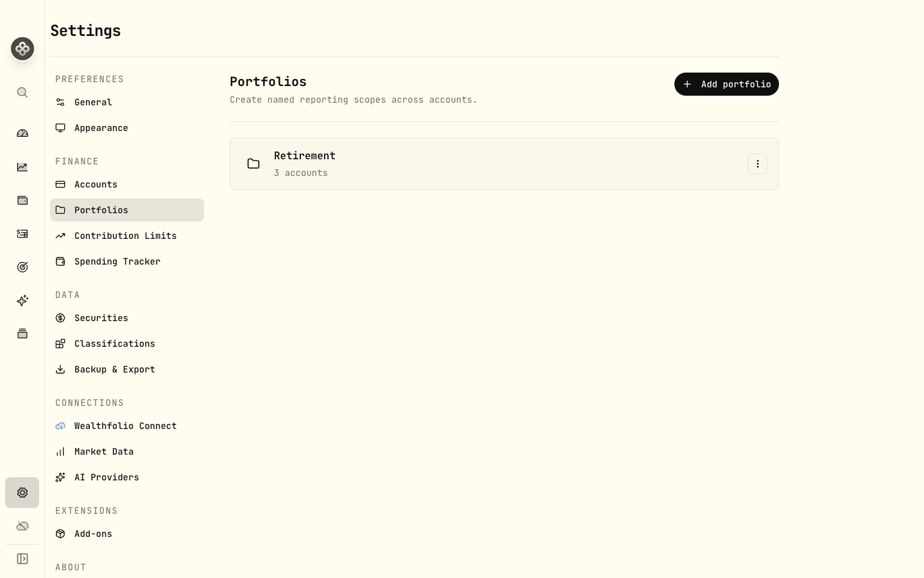Click the plus icon in Add portfolio
This screenshot has width=924, height=578.
[687, 84]
